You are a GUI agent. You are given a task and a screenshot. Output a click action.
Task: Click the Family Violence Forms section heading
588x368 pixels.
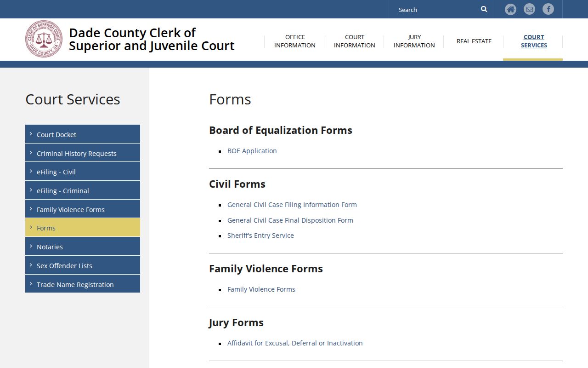tap(266, 269)
